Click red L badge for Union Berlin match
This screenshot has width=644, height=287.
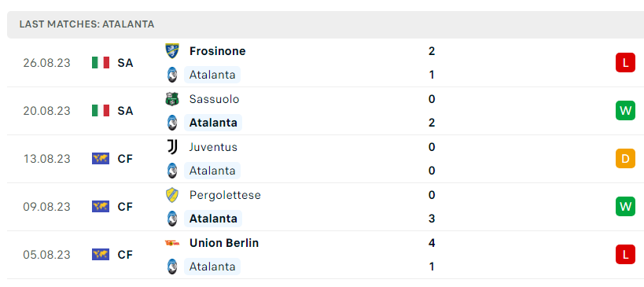pyautogui.click(x=625, y=255)
